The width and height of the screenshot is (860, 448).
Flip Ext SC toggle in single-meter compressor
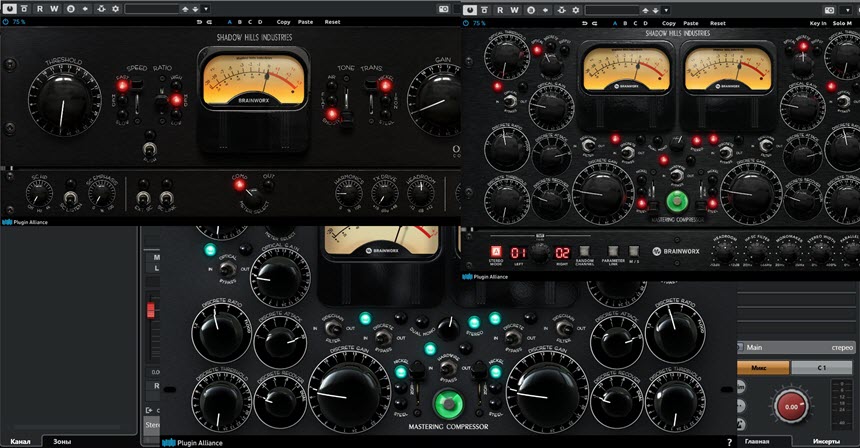pos(143,197)
